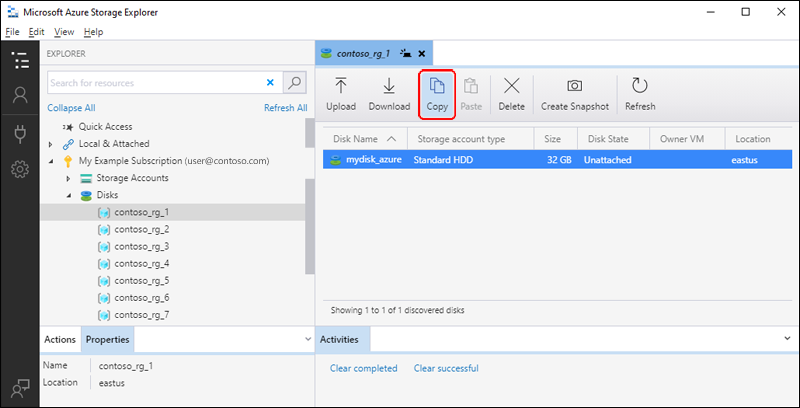Viewport: 800px width, 408px height.
Task: Open the View menu
Action: 64,32
